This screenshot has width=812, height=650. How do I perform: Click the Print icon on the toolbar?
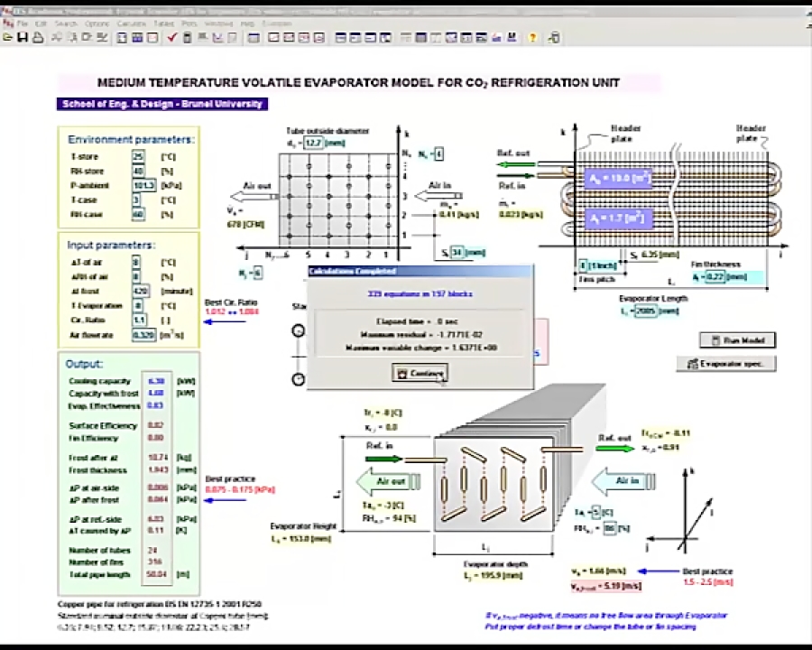36,37
